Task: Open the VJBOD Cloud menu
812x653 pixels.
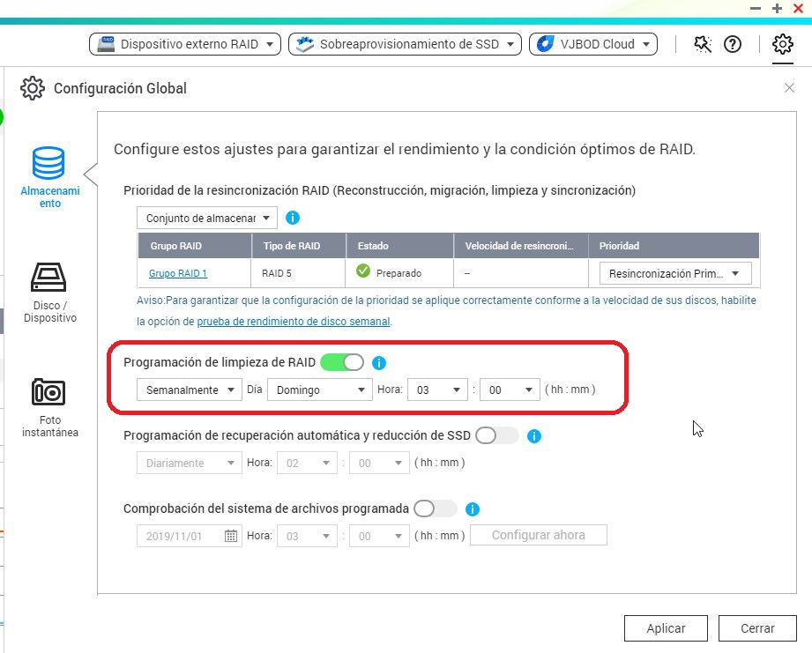Action: pyautogui.click(x=593, y=44)
